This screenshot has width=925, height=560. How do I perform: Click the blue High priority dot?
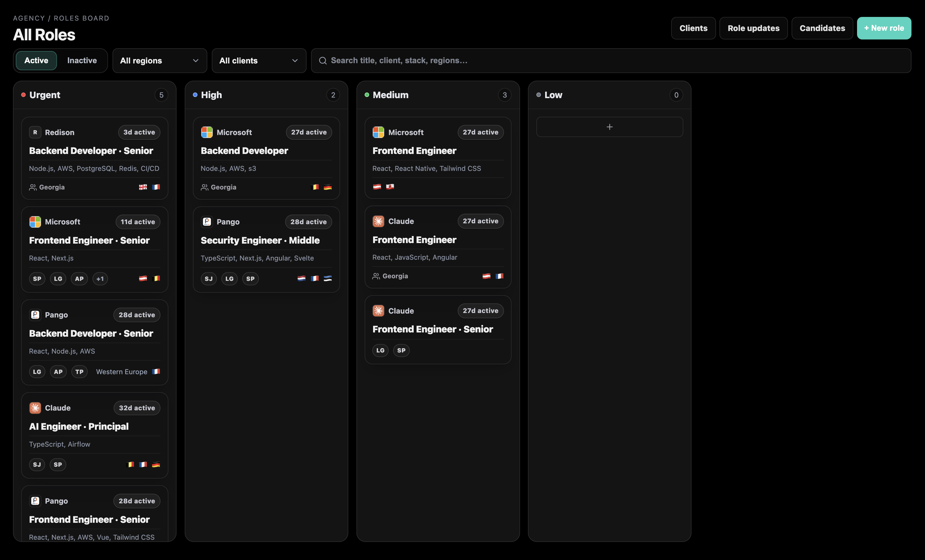195,95
